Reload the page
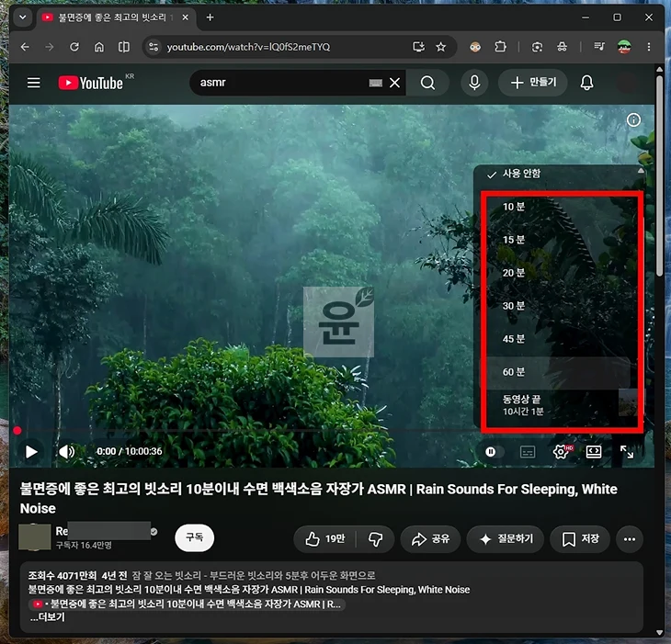 pyautogui.click(x=74, y=47)
